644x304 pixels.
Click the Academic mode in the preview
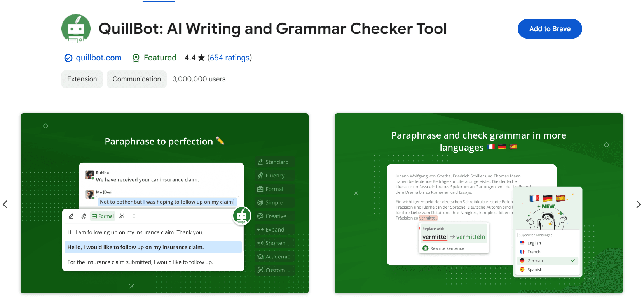coord(275,257)
